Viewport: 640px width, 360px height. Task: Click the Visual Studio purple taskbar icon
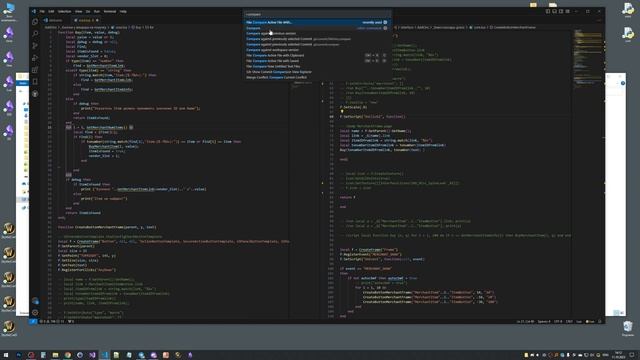click(92, 355)
